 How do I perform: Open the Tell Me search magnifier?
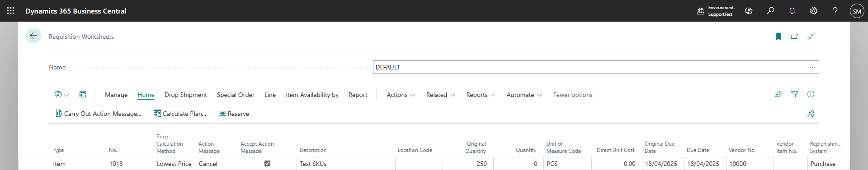click(770, 11)
